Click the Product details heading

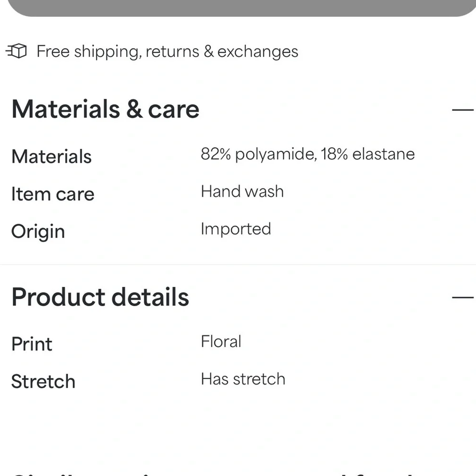pos(100,297)
